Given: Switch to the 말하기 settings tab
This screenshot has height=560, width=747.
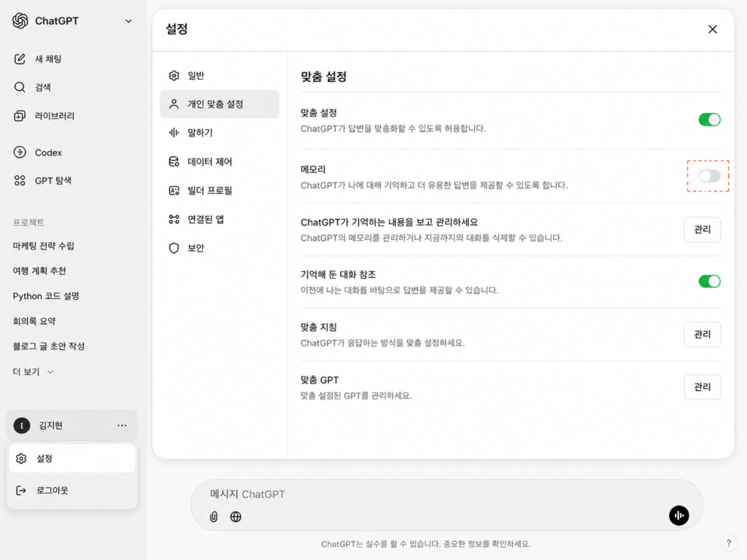Looking at the screenshot, I should [x=220, y=133].
